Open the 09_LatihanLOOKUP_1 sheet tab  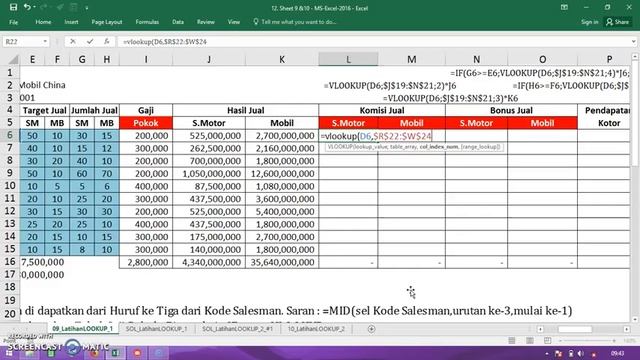click(x=82, y=329)
